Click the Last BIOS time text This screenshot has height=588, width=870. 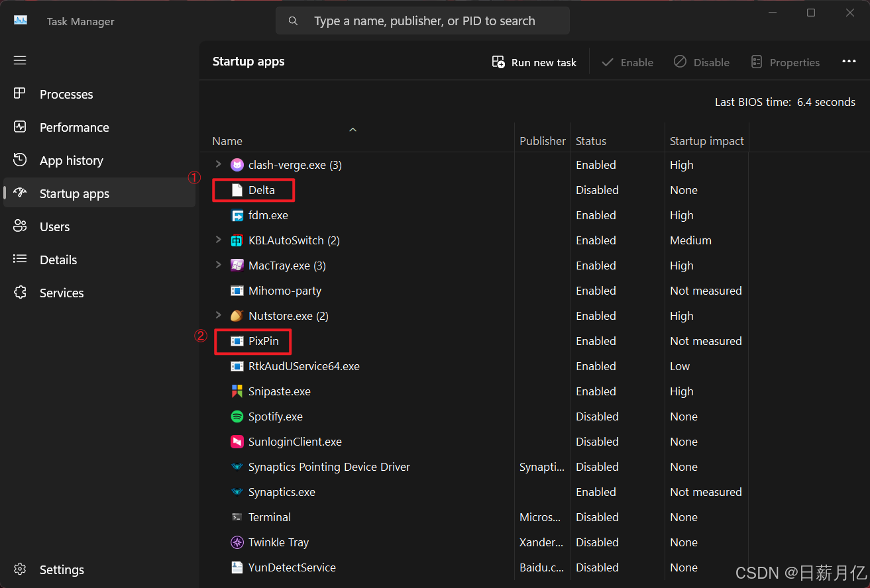(785, 102)
